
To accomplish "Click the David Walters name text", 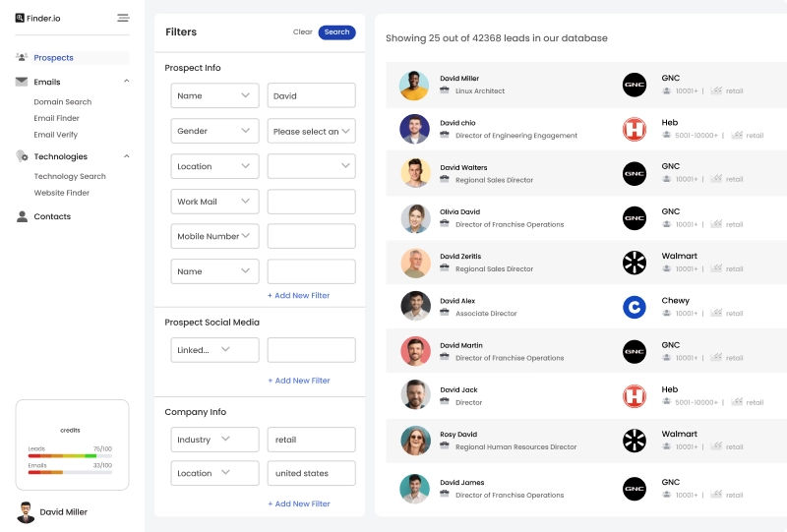I will click(x=463, y=167).
